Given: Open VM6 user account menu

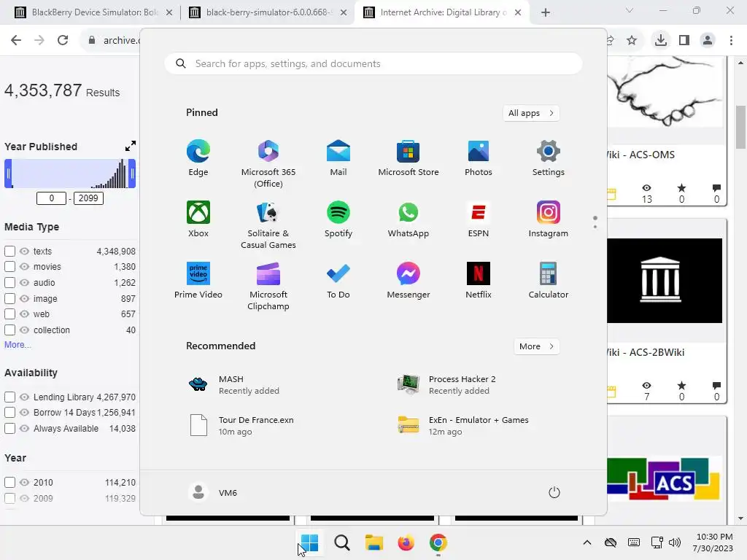Looking at the screenshot, I should pyautogui.click(x=213, y=492).
